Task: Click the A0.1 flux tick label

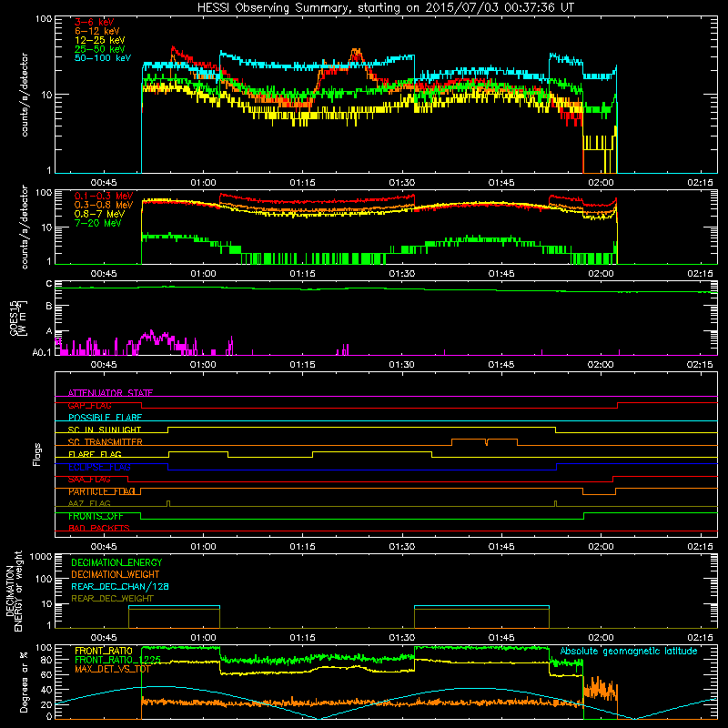Action: point(42,352)
